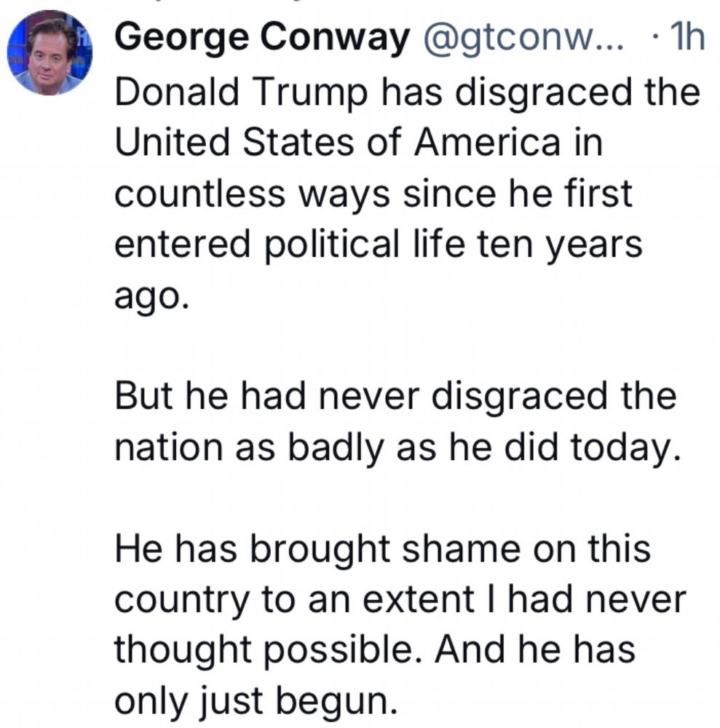Viewport: 720px width, 728px height.
Task: Click the "He has brought shame on this" line
Action: [x=382, y=549]
